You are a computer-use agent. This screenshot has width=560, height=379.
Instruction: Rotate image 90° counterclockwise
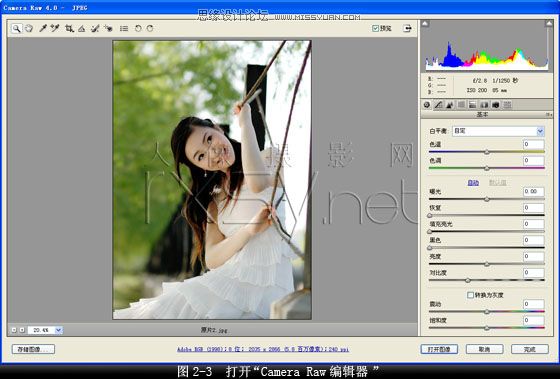(138, 28)
